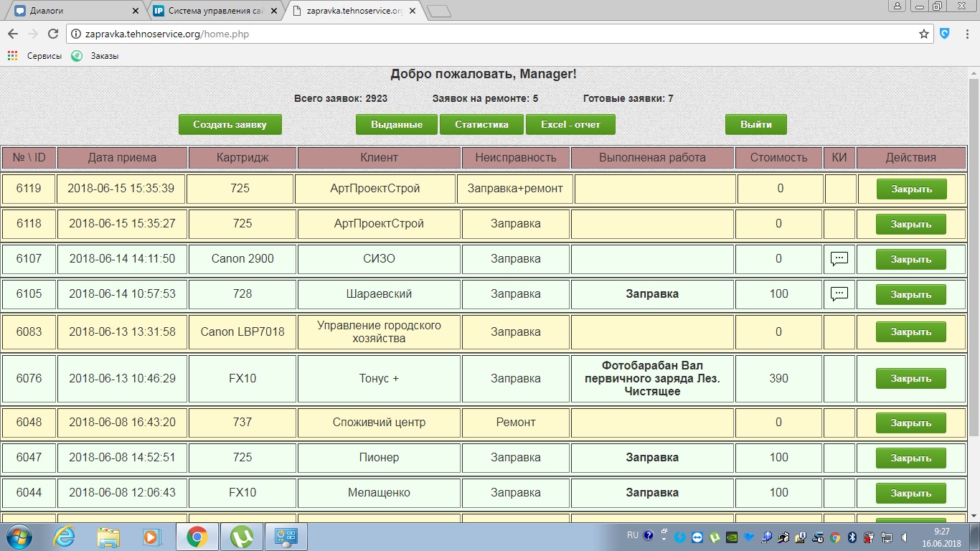Reload the page with refresh icon
The height and width of the screenshot is (551, 980).
pyautogui.click(x=52, y=34)
